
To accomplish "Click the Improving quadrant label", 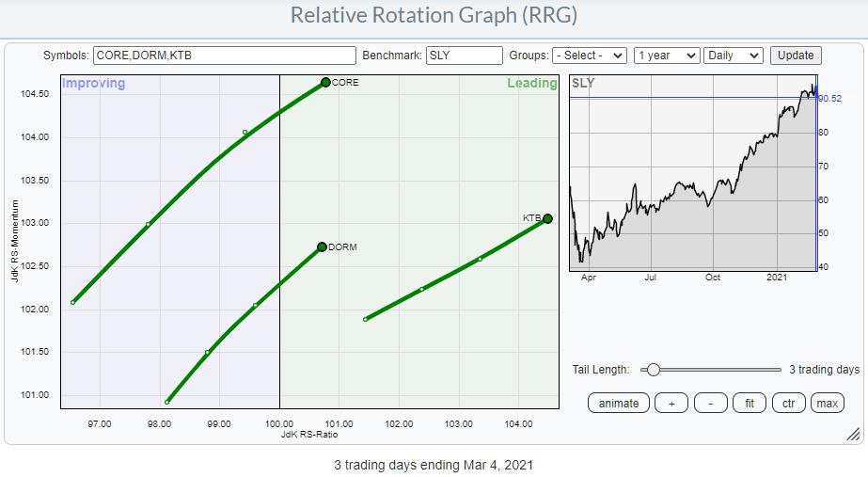I will pyautogui.click(x=93, y=84).
